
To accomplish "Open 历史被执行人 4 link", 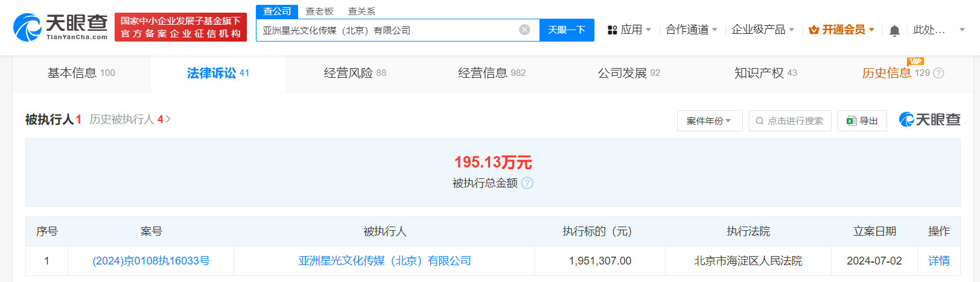I will [130, 119].
